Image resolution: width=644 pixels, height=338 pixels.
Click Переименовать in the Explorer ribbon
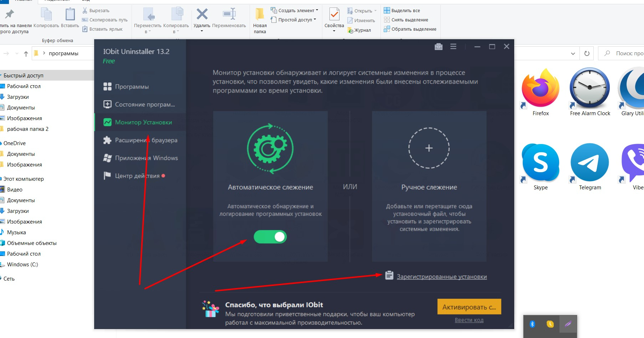coord(229,19)
